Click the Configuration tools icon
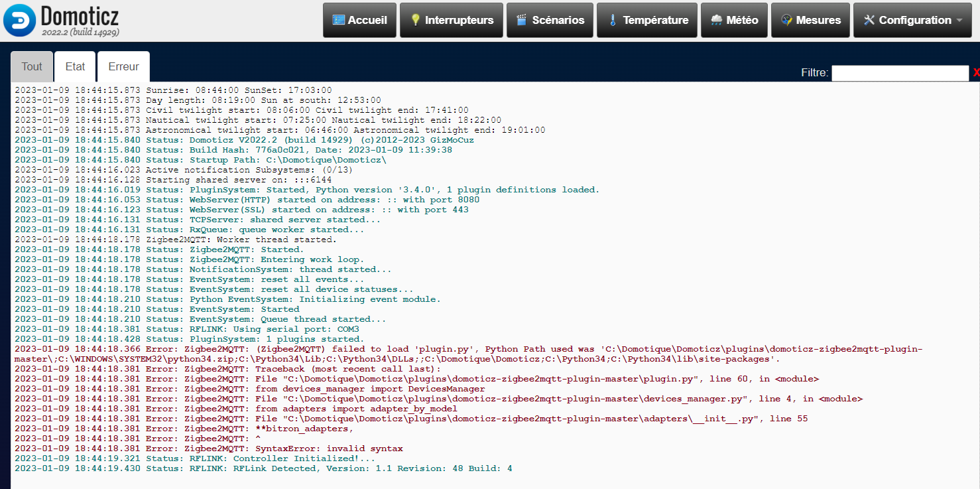The image size is (980, 489). [869, 20]
